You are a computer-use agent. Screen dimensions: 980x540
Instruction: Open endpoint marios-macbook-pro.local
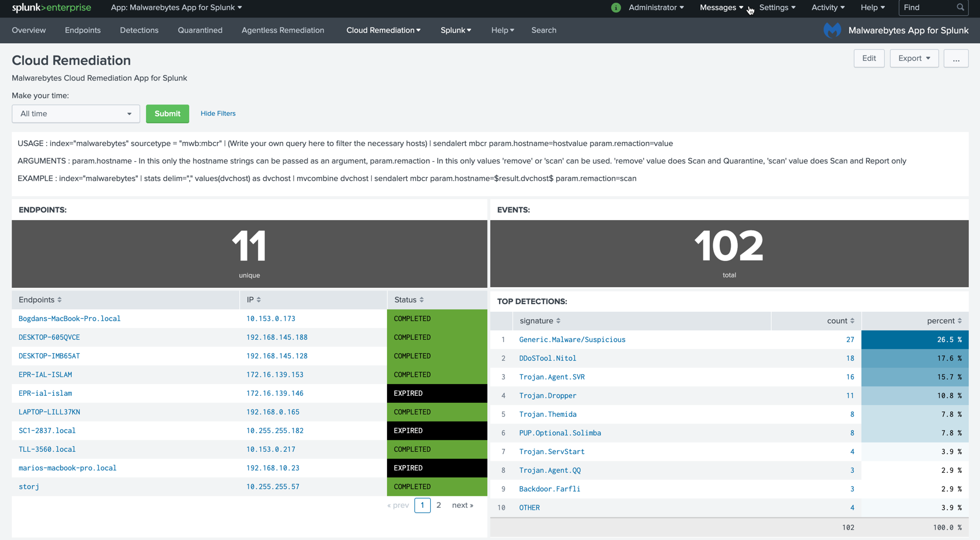point(67,468)
